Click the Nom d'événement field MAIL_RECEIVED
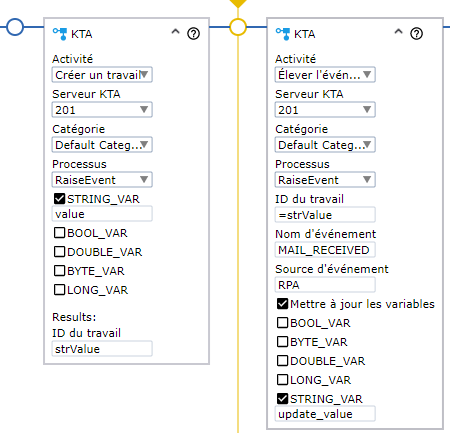450x433 pixels. [325, 250]
